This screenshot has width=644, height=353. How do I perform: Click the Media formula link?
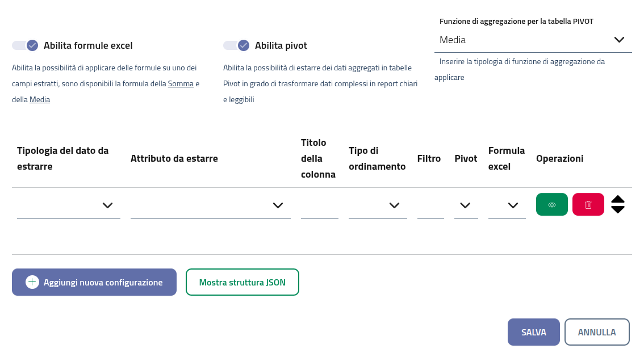point(40,100)
